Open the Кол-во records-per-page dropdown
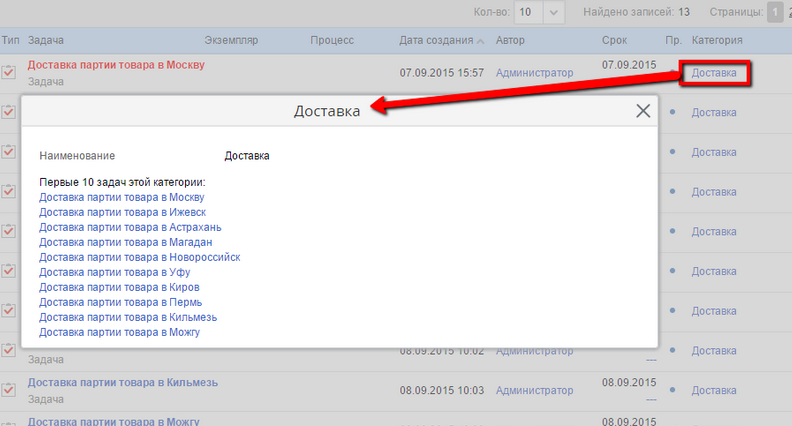The width and height of the screenshot is (792, 426). click(x=556, y=12)
